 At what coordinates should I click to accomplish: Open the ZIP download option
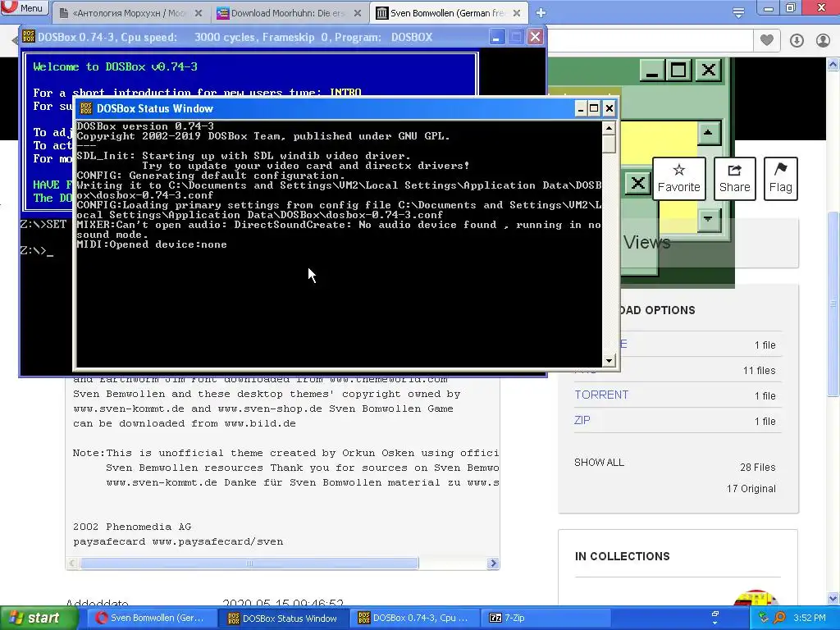coord(582,420)
